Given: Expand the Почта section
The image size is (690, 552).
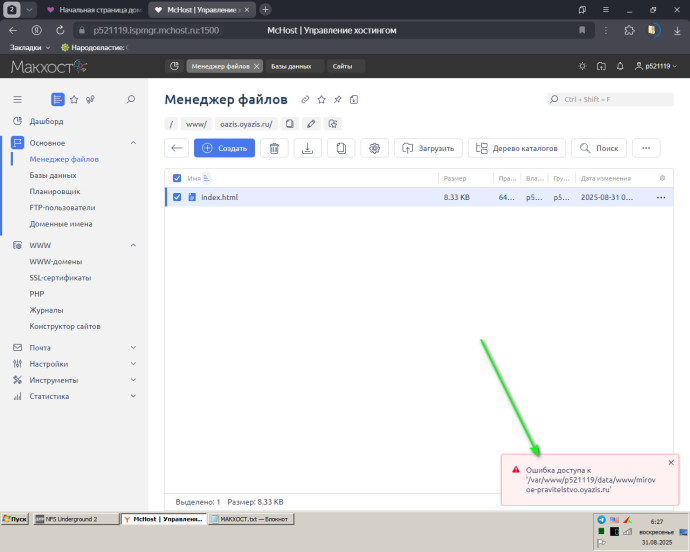Looking at the screenshot, I should 133,347.
